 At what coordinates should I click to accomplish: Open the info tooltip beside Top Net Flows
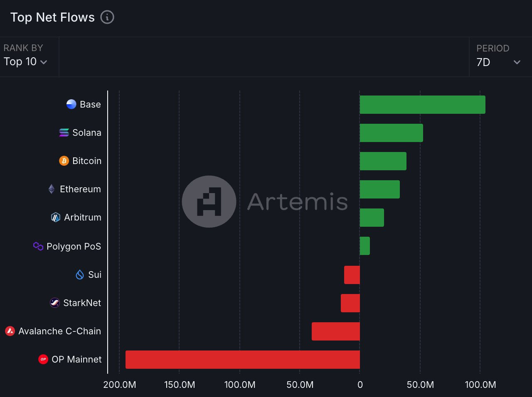[108, 17]
